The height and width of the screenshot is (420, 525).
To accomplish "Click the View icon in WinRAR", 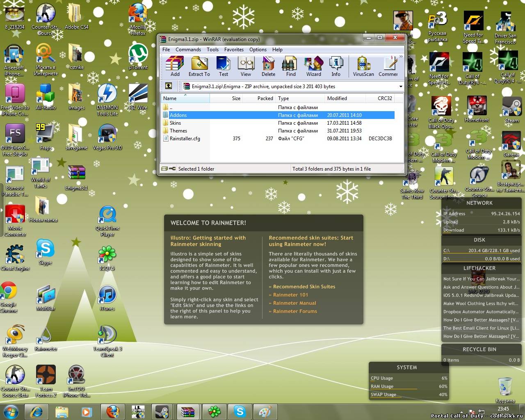I will pos(246,66).
